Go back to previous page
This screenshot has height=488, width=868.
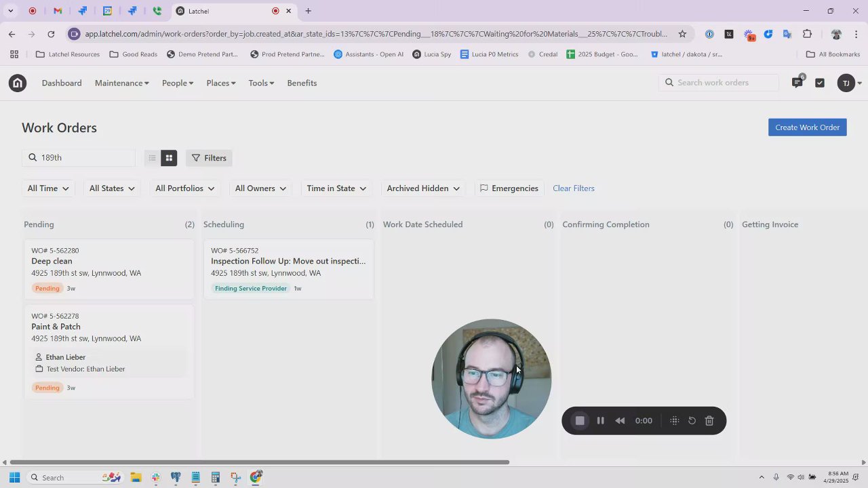pyautogui.click(x=12, y=34)
